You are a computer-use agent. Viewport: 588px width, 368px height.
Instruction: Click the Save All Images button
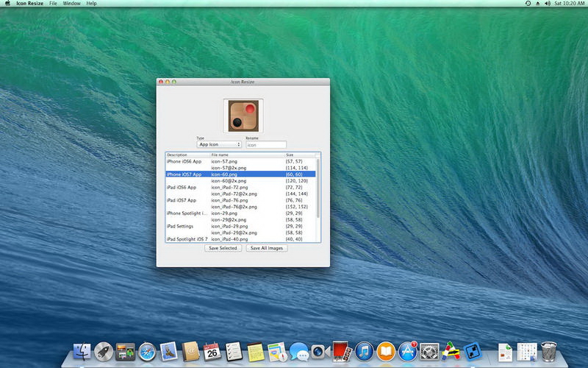click(266, 248)
